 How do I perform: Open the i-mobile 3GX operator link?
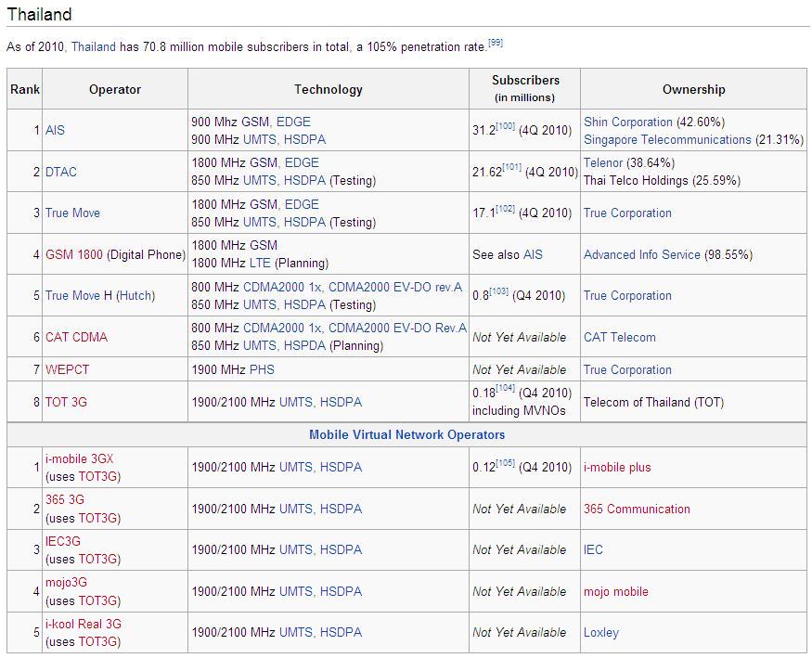click(x=79, y=458)
